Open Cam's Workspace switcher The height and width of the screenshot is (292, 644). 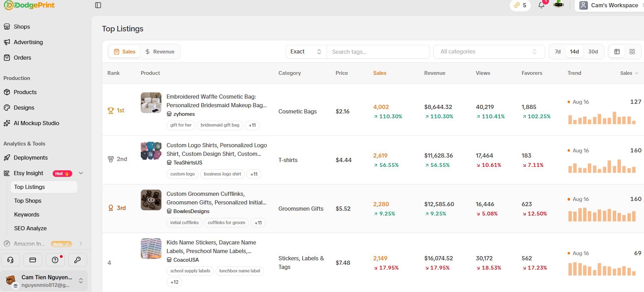(609, 5)
